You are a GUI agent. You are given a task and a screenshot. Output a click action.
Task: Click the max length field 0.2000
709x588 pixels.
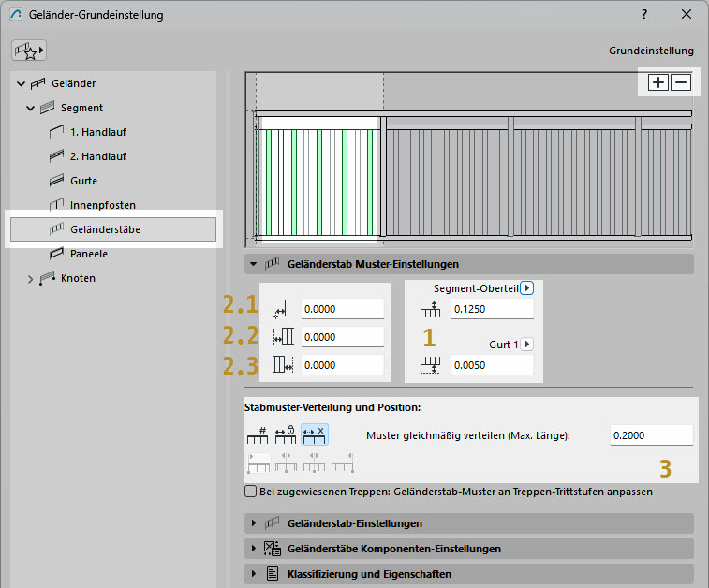650,435
